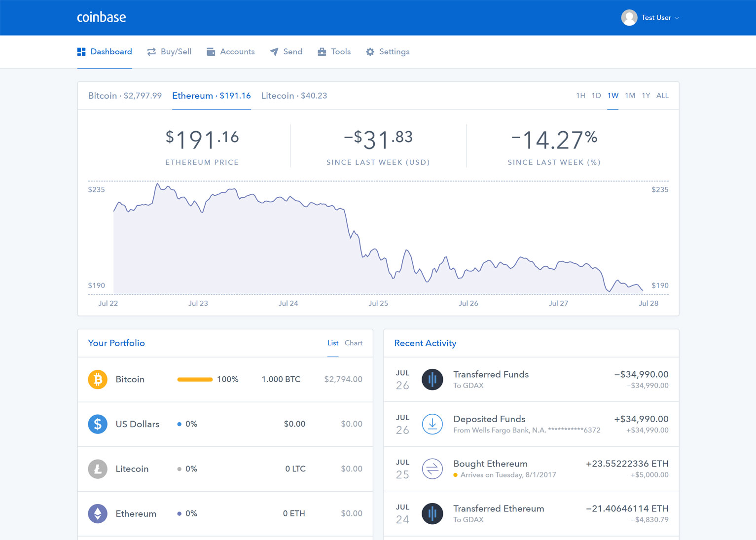Click the -14.27% weekly change

[554, 140]
